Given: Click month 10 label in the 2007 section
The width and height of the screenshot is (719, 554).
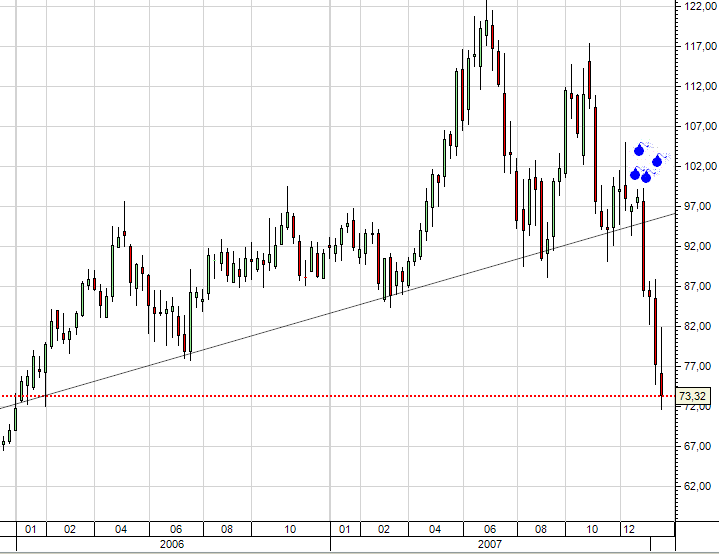Looking at the screenshot, I should pyautogui.click(x=592, y=529).
